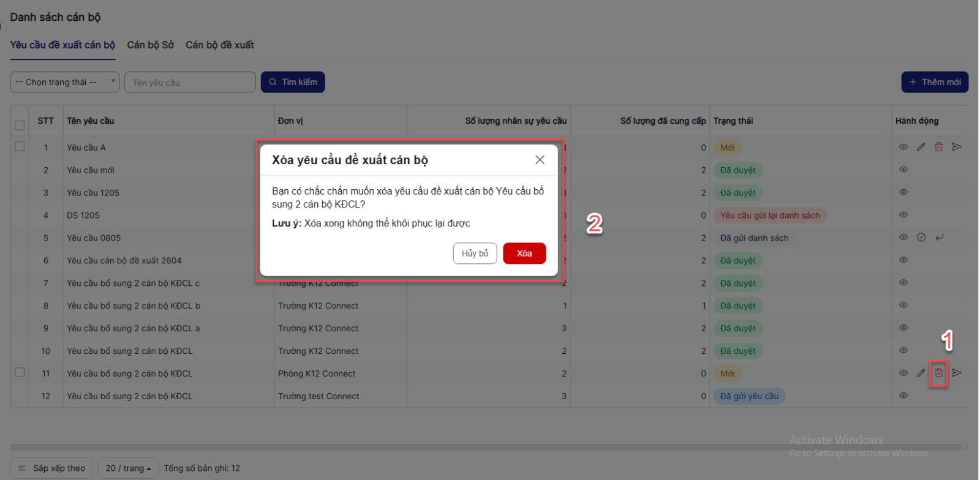
Task: Click the edit pencil icon for Yêu cầu A
Action: pos(921,147)
